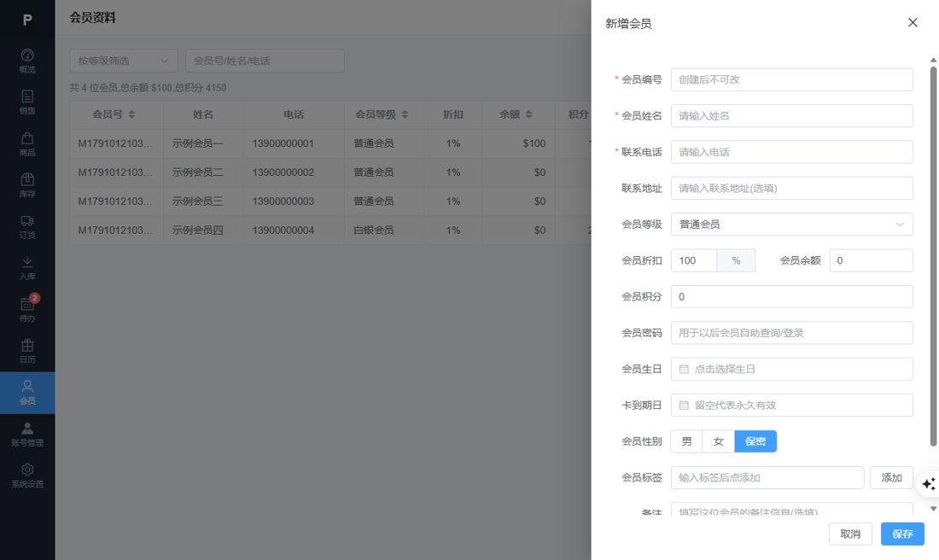
Task: Click the 折扣 column header
Action: pos(452,114)
